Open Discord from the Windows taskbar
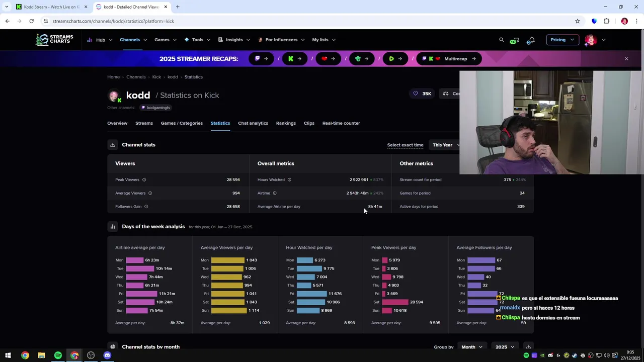644x362 pixels. pos(107,355)
